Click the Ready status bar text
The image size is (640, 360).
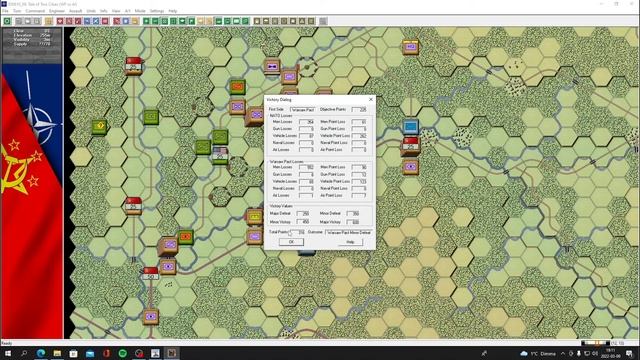[x=7, y=343]
